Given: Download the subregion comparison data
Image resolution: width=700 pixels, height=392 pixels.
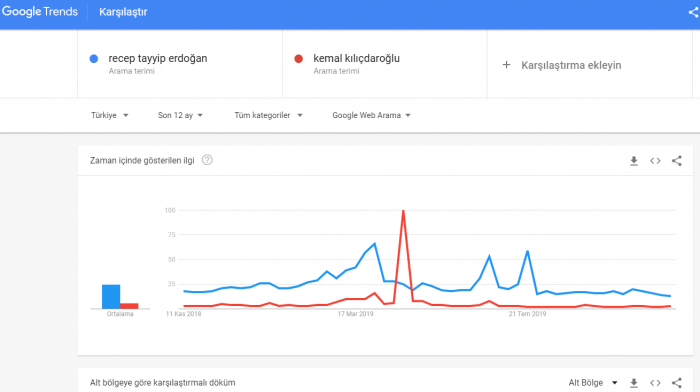Looking at the screenshot, I should pyautogui.click(x=633, y=383).
